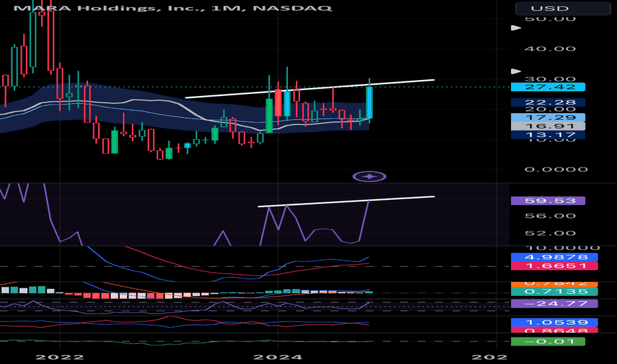The height and width of the screenshot is (364, 617).
Task: Select the −0.01 indicator value label
Action: click(547, 341)
